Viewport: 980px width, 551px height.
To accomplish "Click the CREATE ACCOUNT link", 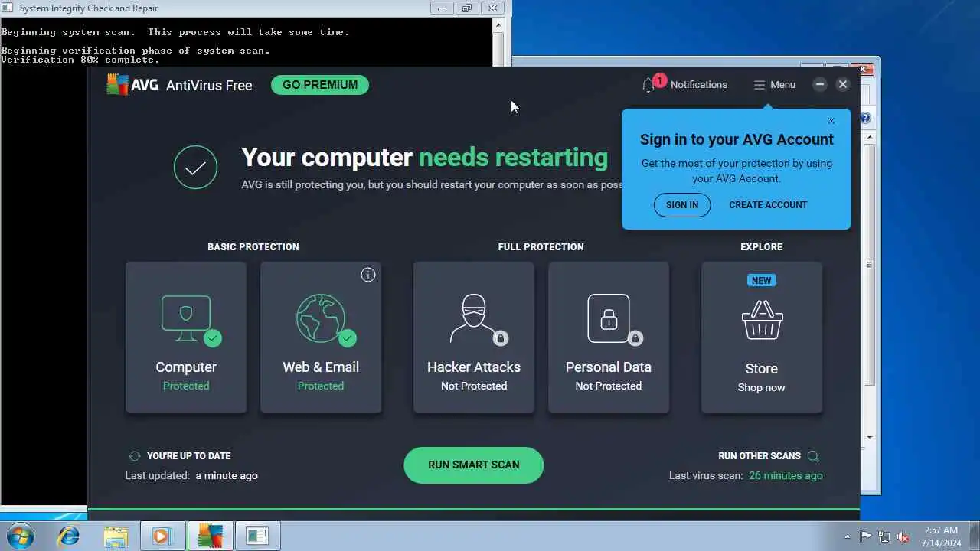I will point(768,205).
